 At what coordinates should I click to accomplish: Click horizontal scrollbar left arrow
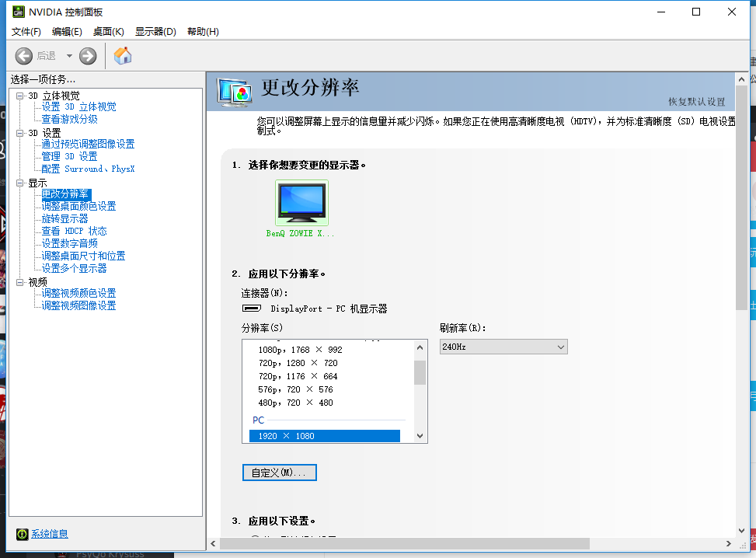click(213, 543)
